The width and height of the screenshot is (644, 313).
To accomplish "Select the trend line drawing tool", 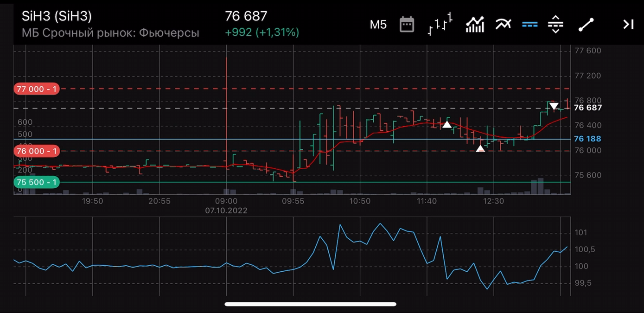I will click(x=586, y=25).
